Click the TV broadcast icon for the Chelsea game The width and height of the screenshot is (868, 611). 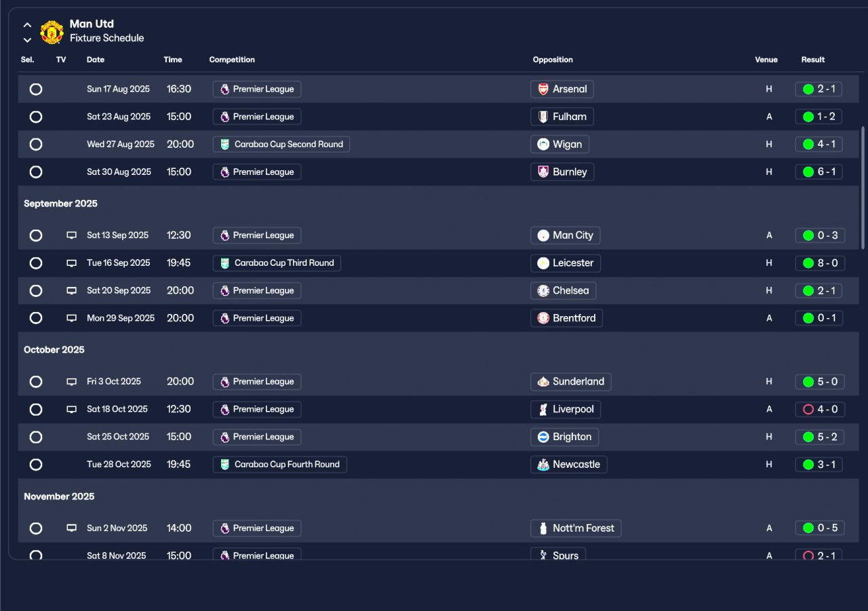tap(71, 291)
